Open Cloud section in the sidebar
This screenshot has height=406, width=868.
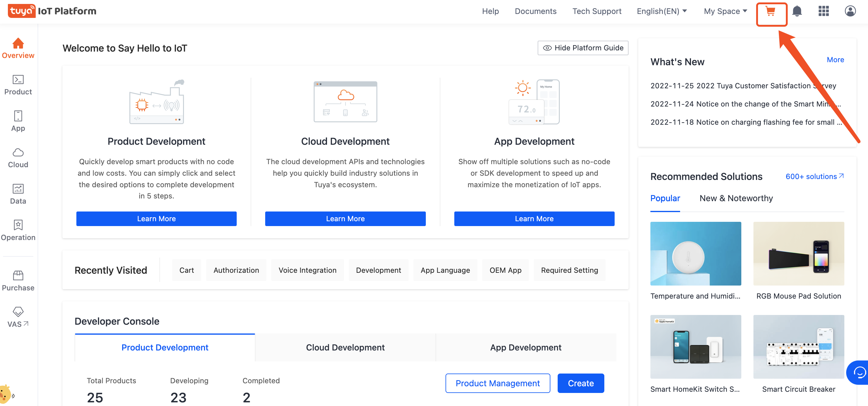pos(18,157)
